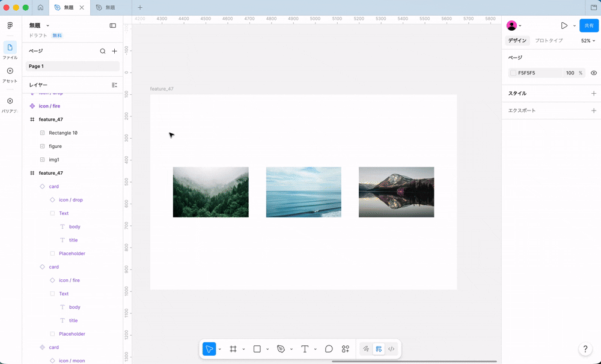Open the Variables sidebar icon
This screenshot has width=601, height=364.
pyautogui.click(x=10, y=101)
